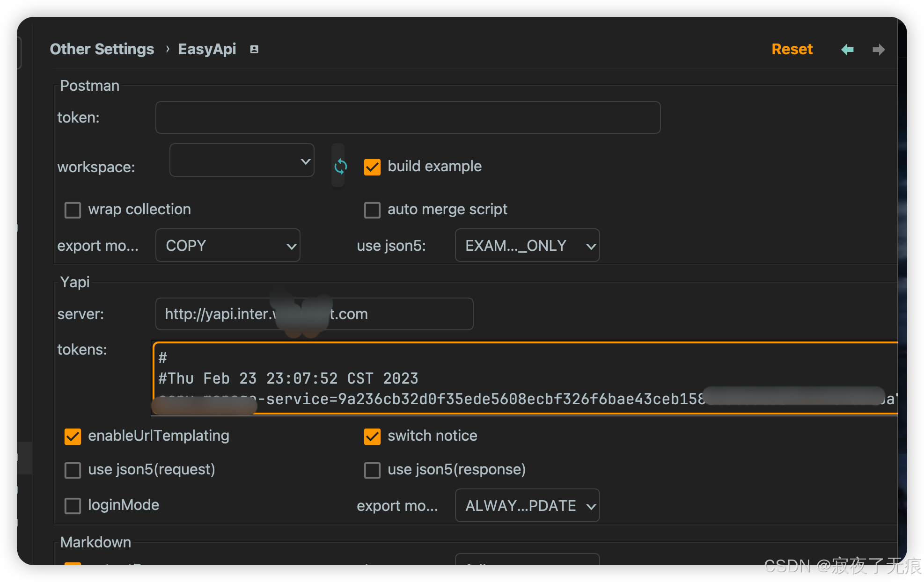Click the Reset link
924x582 pixels.
tap(792, 49)
